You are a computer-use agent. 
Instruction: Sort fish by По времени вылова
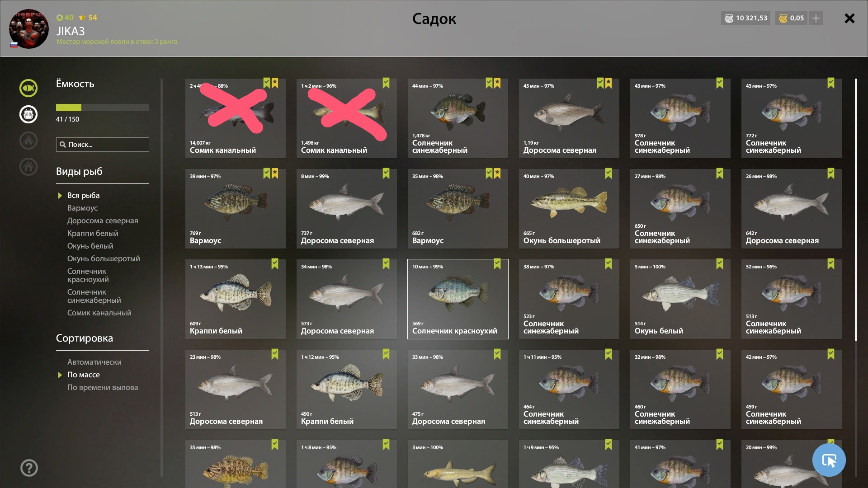pos(103,387)
